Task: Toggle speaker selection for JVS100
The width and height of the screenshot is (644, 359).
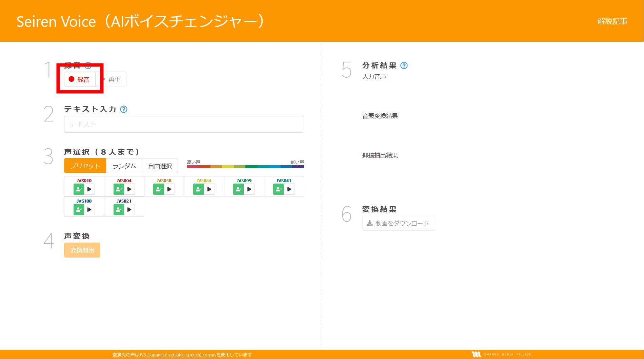Action: (x=79, y=210)
